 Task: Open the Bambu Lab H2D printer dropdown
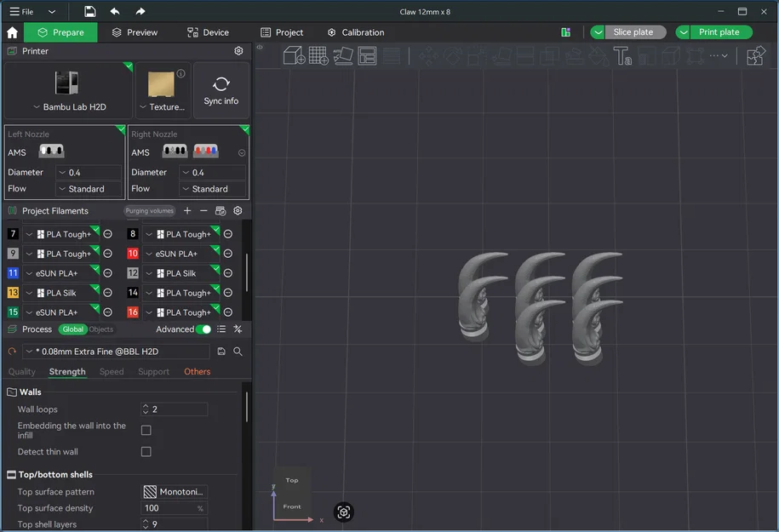pyautogui.click(x=70, y=106)
